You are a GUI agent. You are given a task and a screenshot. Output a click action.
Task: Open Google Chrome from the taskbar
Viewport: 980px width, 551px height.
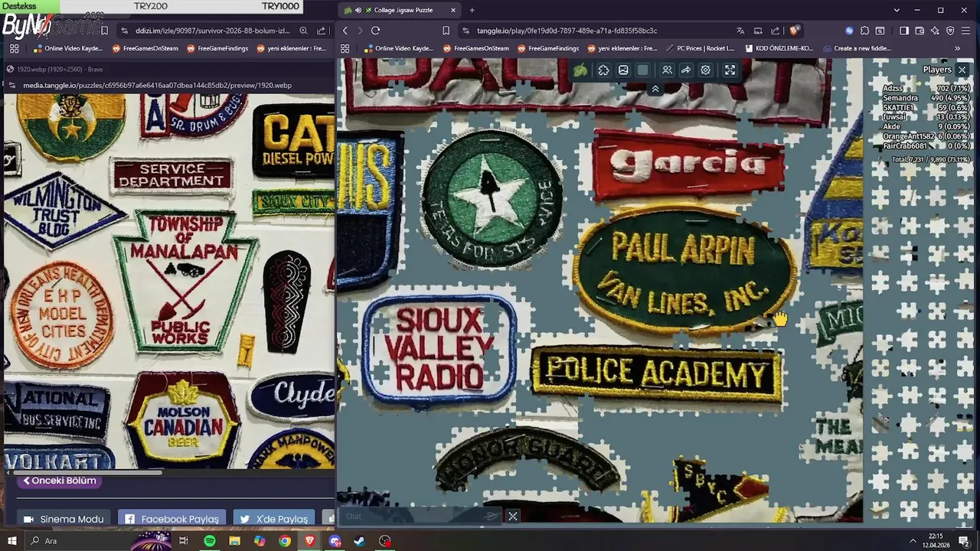(285, 541)
